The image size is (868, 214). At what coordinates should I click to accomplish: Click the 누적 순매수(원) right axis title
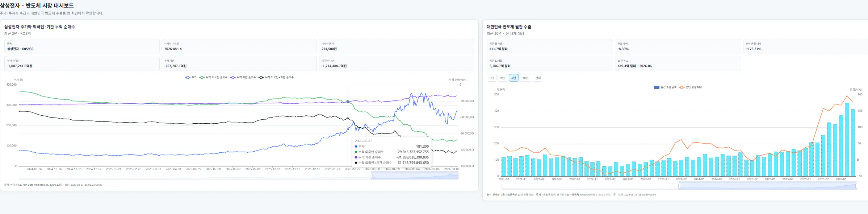pyautogui.click(x=458, y=80)
